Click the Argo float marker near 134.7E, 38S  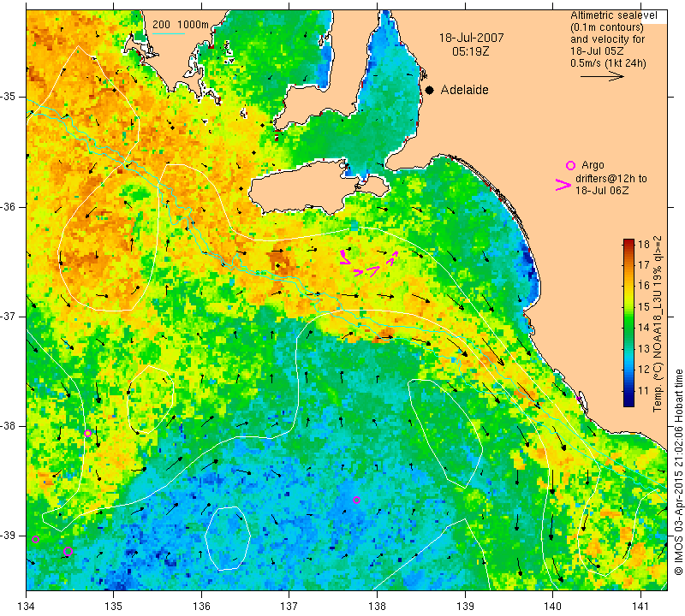(88, 433)
